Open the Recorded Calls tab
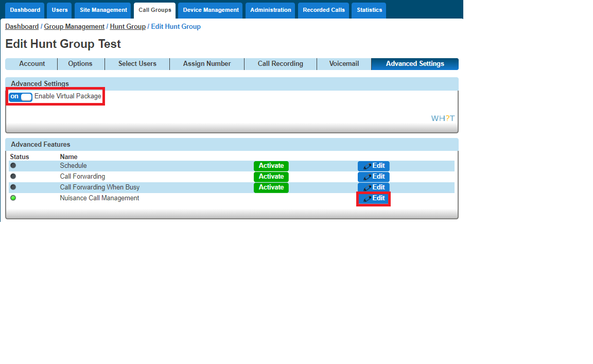Image resolution: width=593 pixels, height=364 pixels. point(324,10)
